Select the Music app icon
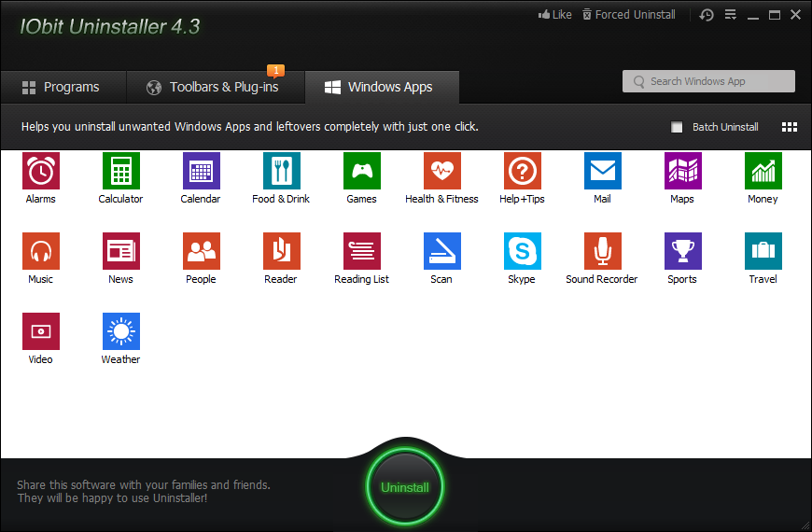This screenshot has width=812, height=532. [41, 251]
